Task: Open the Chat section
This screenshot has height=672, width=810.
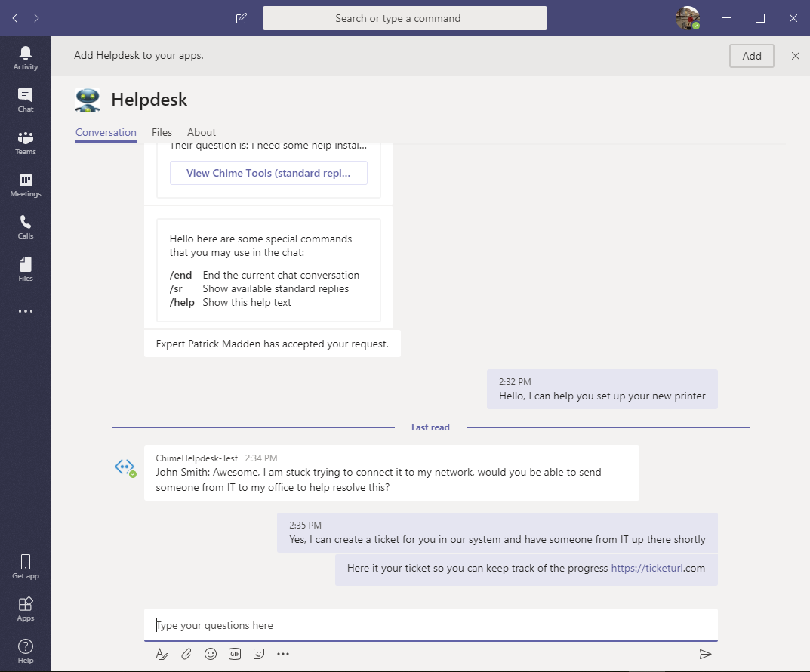Action: tap(26, 100)
